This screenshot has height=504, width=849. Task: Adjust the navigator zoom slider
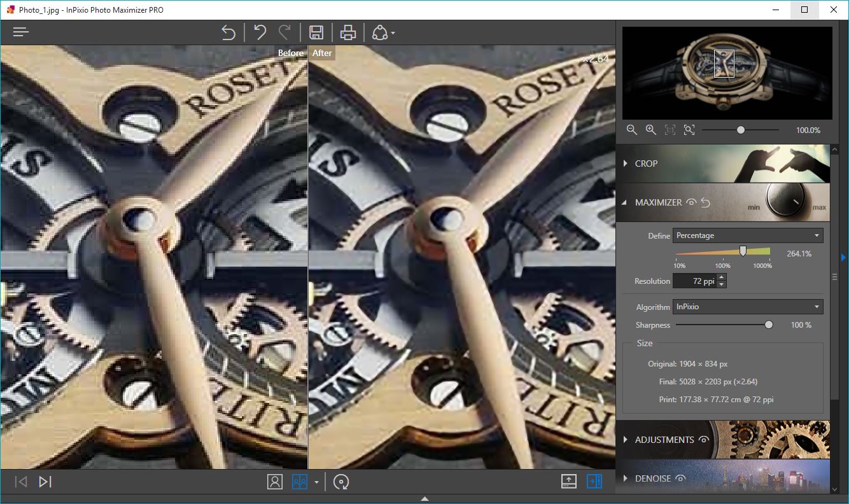pos(741,130)
